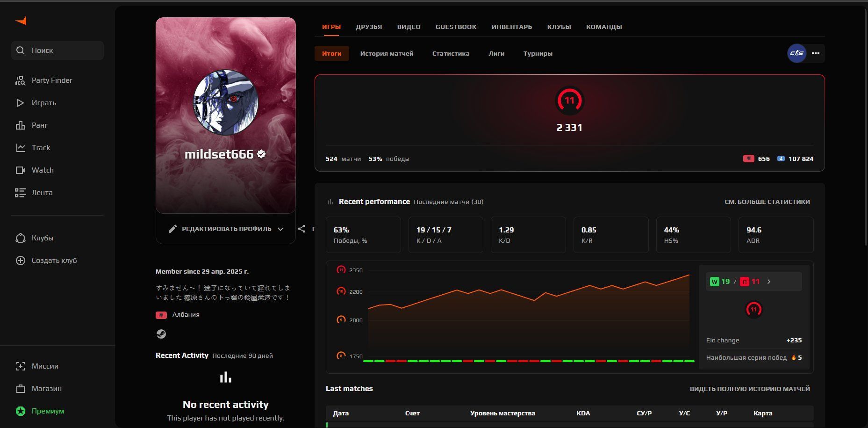Click the Поиск search field
Screen dimensions: 868x428
click(x=57, y=51)
